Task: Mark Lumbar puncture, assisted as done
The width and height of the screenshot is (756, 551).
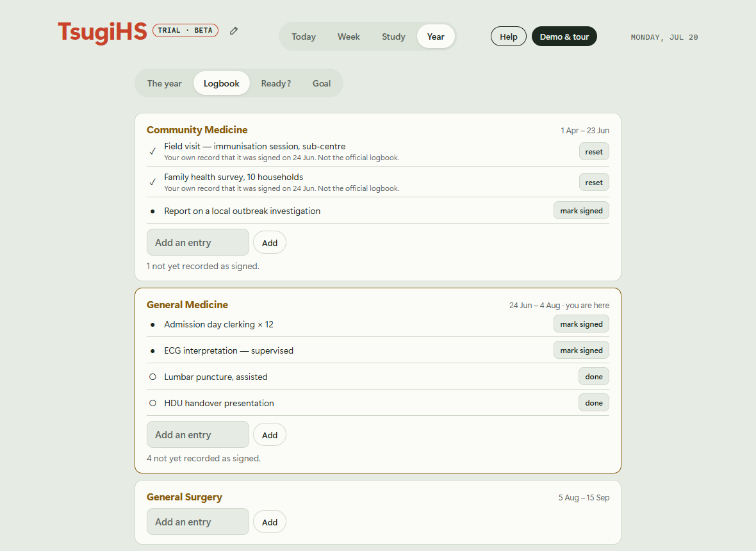Action: tap(594, 377)
